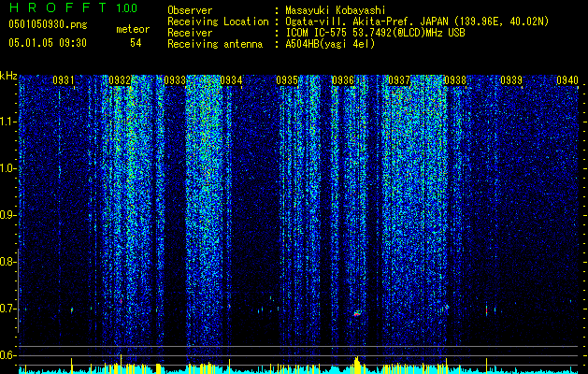This screenshot has height=374, width=588.
Task: Click the 0938 time marker
Action: coord(455,80)
